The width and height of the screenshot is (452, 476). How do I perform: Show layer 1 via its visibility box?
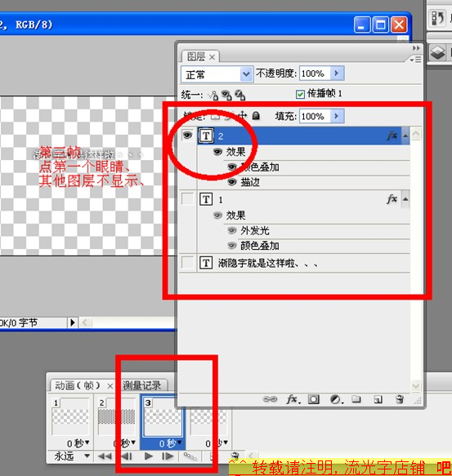(x=187, y=199)
